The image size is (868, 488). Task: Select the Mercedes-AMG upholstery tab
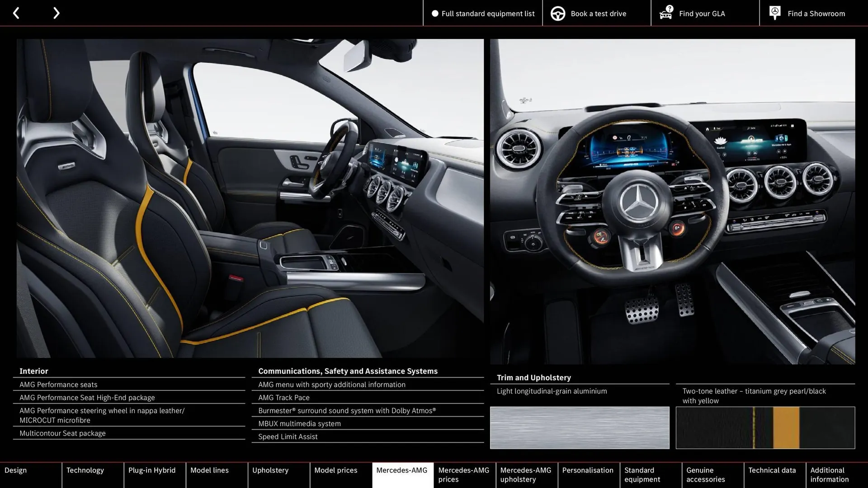click(526, 474)
